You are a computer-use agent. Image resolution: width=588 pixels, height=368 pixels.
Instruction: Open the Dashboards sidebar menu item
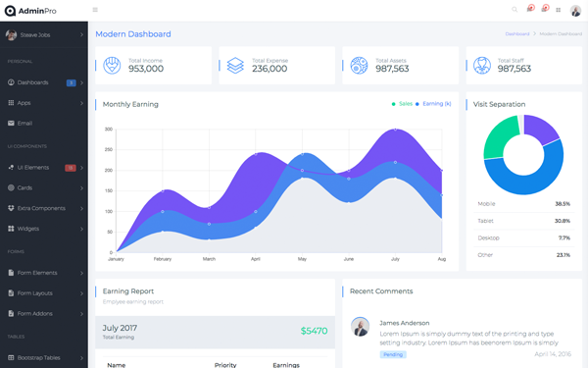[x=44, y=82]
